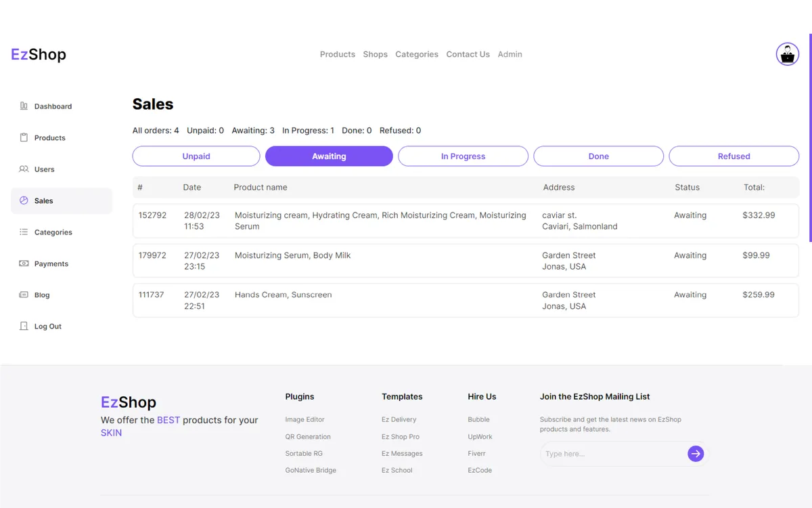The width and height of the screenshot is (812, 508).
Task: Open Ez School template link
Action: pyautogui.click(x=397, y=470)
